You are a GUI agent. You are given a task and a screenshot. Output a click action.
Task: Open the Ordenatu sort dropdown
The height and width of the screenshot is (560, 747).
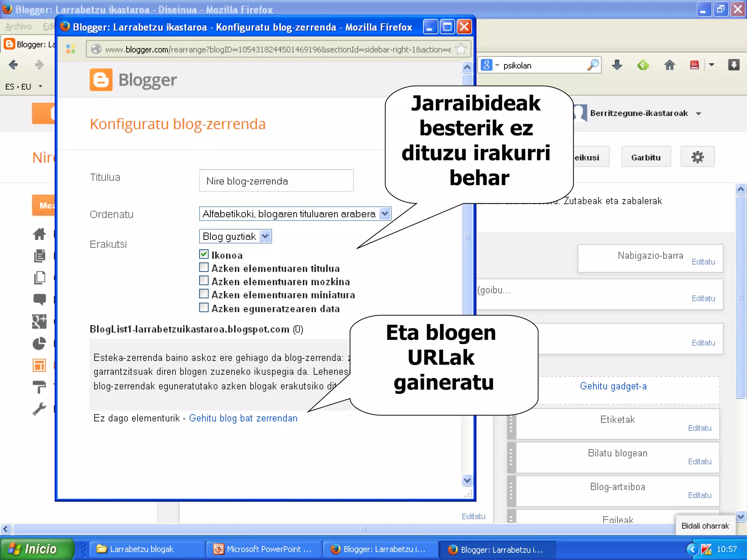coord(295,214)
